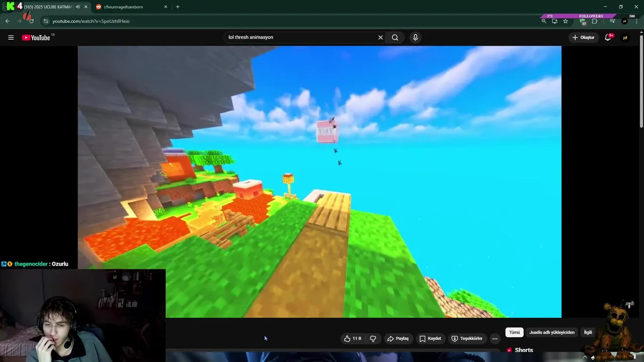This screenshot has height=362, width=644.
Task: Open YouTube notifications bell
Action: pos(608,37)
